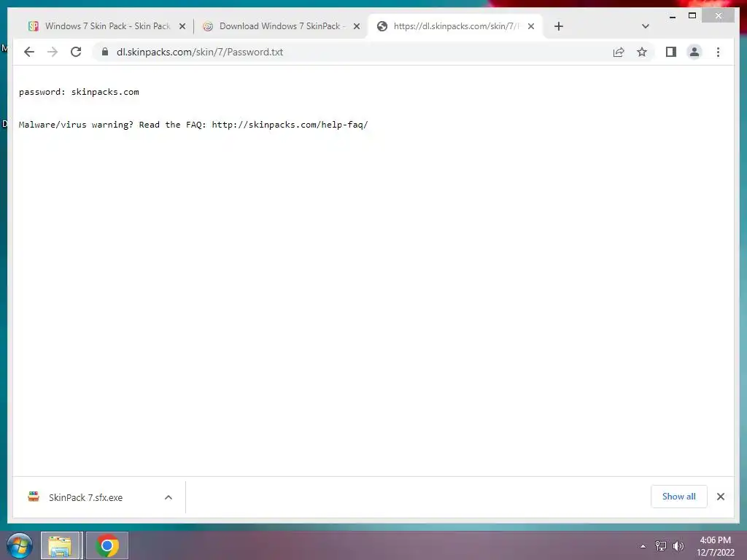Expand options chevron for SkinPack 7.sfx.exe

(169, 497)
